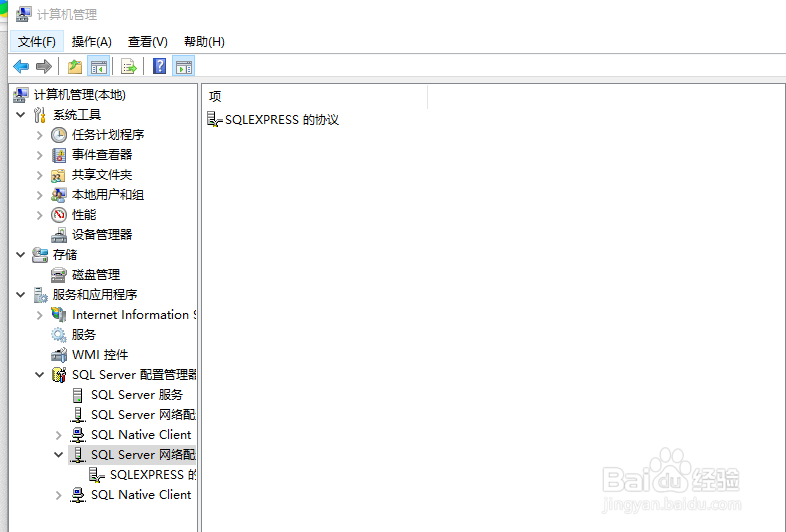Screen dimensions: 786x532
Task: Select the SQLEXPRESS tree child node
Action: (153, 475)
